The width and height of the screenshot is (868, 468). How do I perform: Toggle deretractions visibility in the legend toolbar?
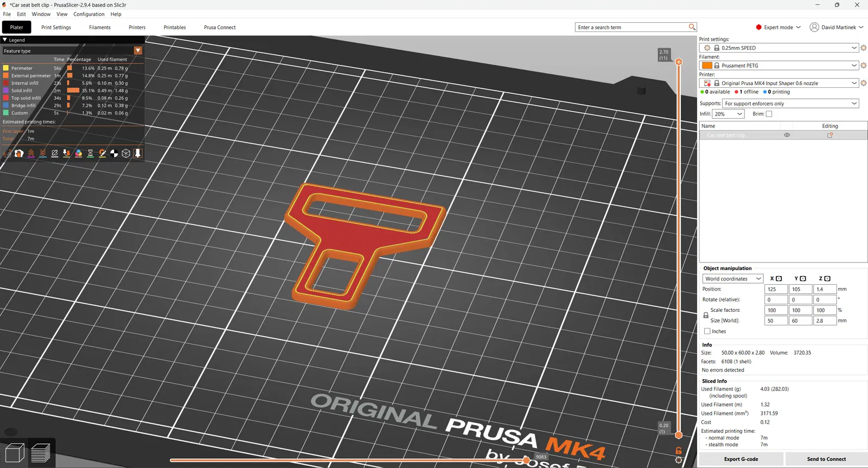[43, 153]
